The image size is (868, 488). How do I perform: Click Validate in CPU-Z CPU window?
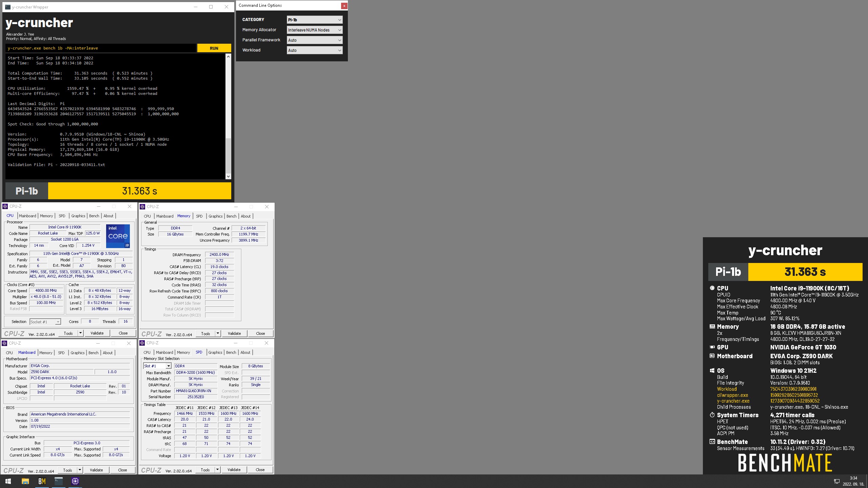click(97, 333)
